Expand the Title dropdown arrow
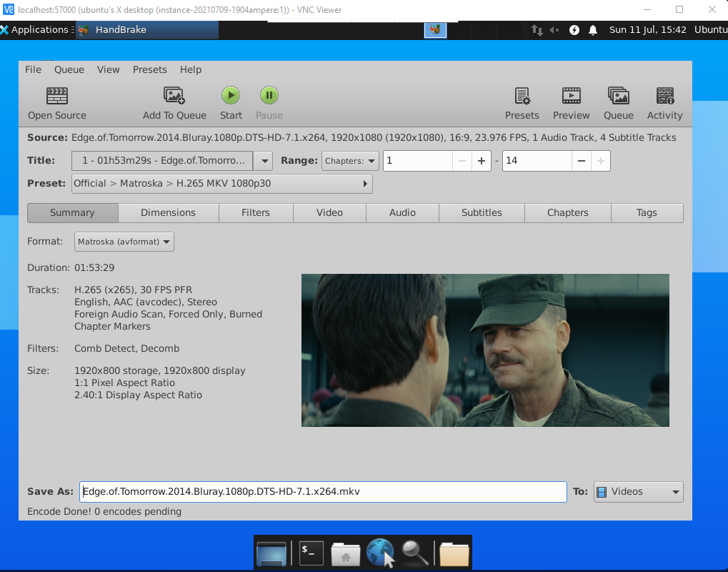Image resolution: width=728 pixels, height=572 pixels. coord(264,161)
